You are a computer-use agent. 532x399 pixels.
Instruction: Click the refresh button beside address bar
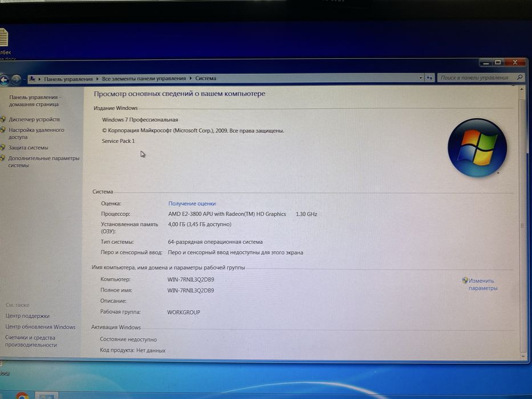(x=429, y=78)
